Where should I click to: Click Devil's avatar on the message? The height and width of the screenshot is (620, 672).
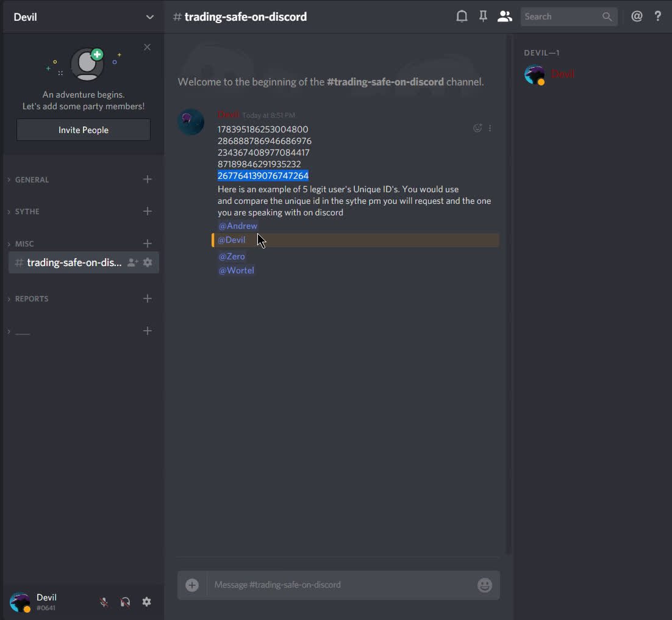point(191,122)
